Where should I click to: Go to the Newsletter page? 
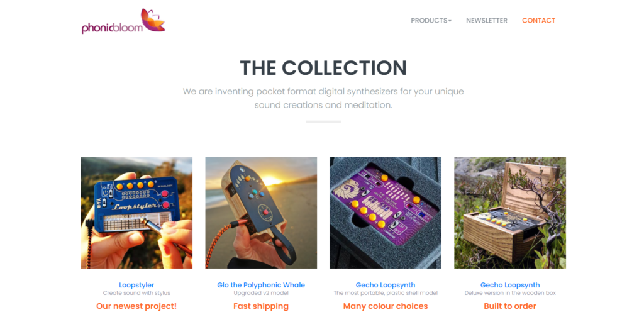[487, 21]
